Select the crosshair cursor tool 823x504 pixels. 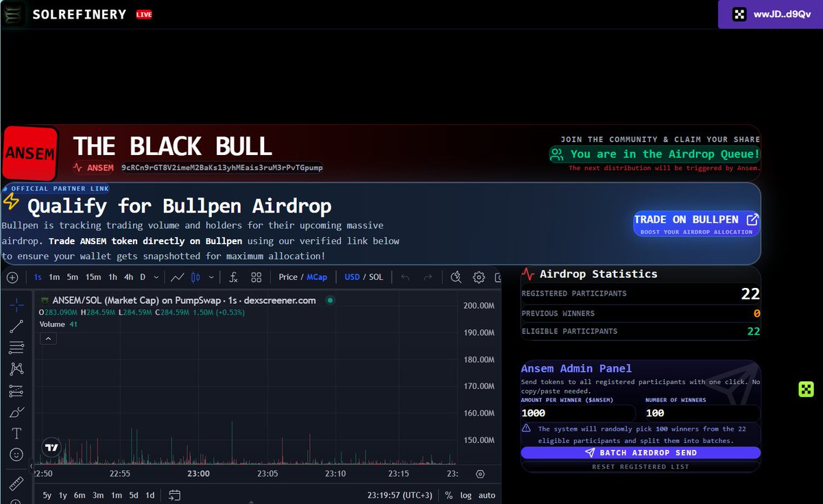(x=16, y=304)
